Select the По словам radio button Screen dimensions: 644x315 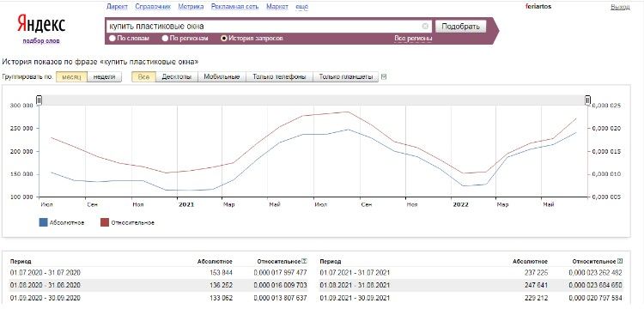coord(112,38)
